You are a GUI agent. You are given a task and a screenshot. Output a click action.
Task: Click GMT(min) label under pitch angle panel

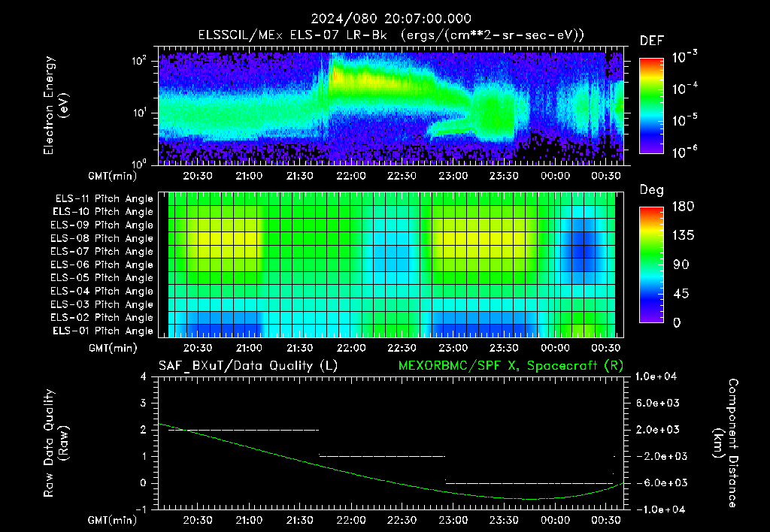113,348
